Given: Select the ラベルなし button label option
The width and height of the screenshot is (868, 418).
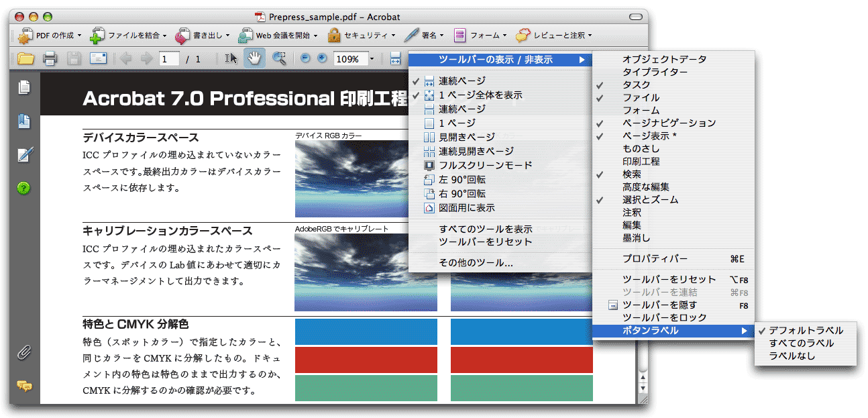Looking at the screenshot, I should tap(806, 356).
